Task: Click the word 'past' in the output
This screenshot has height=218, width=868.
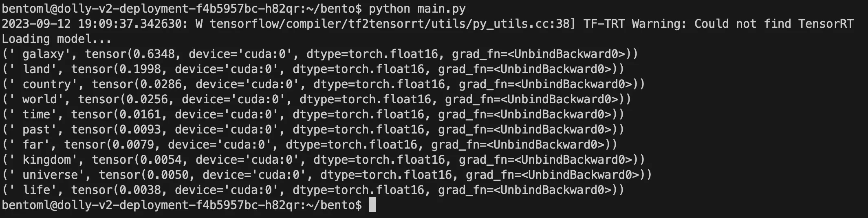Action: pos(36,129)
